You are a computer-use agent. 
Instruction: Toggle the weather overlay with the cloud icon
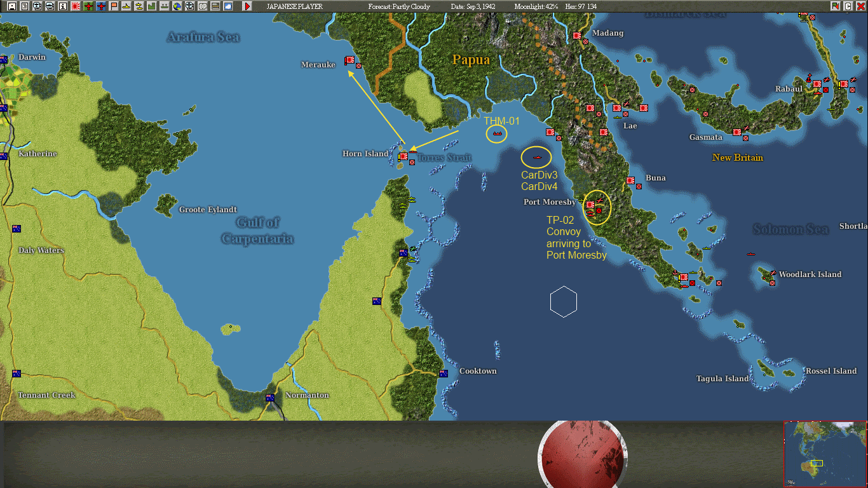229,6
